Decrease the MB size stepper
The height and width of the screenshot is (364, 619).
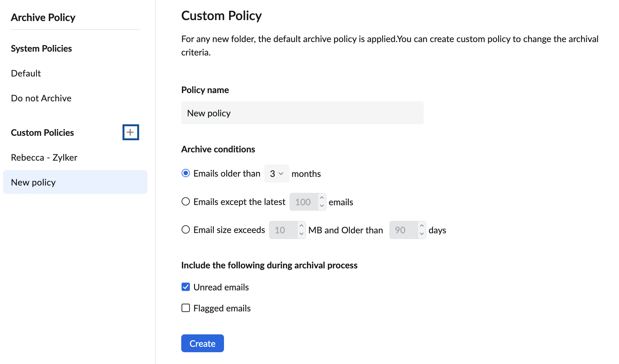302,234
